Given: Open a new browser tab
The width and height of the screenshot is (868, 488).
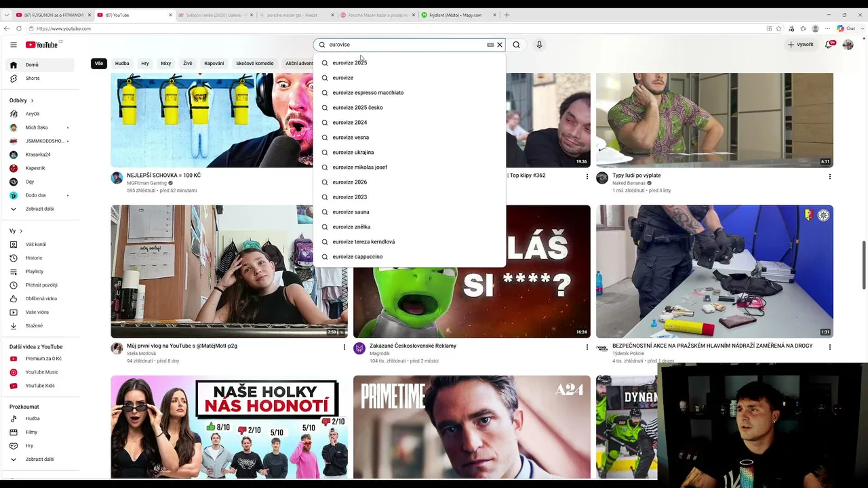Looking at the screenshot, I should click(507, 15).
